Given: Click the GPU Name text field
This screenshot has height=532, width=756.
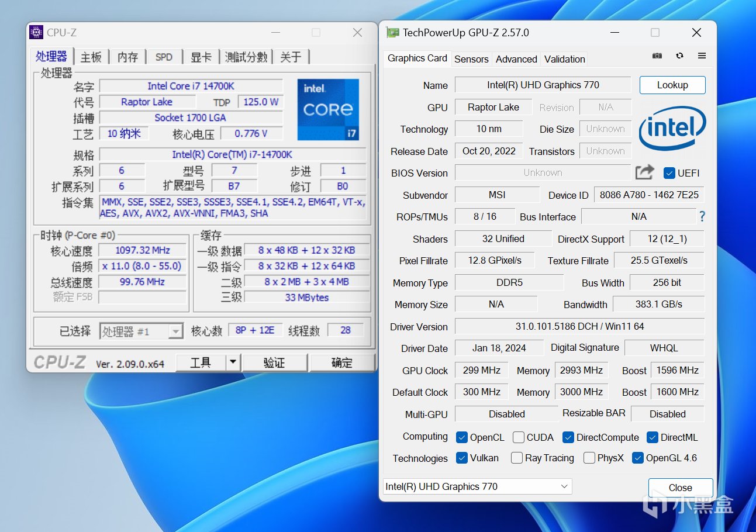Looking at the screenshot, I should coord(543,85).
